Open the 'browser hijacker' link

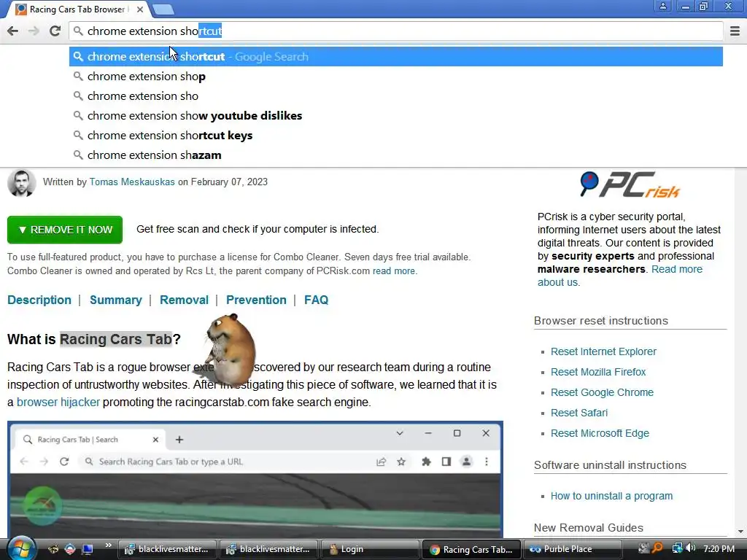tap(58, 402)
